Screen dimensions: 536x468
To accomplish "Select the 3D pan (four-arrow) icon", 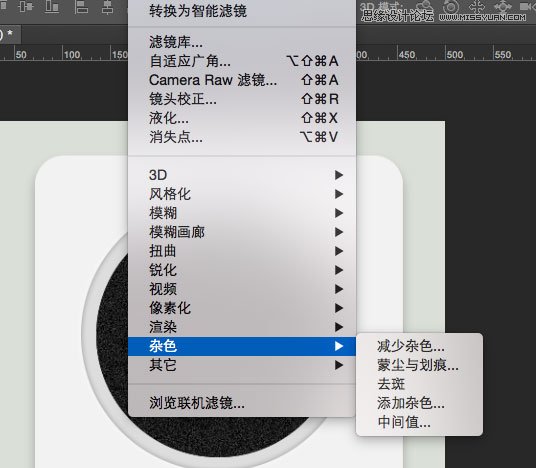I will click(x=477, y=6).
